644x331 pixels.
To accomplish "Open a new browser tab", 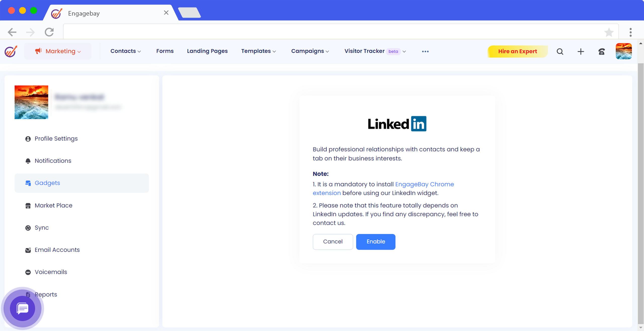I will click(x=189, y=13).
